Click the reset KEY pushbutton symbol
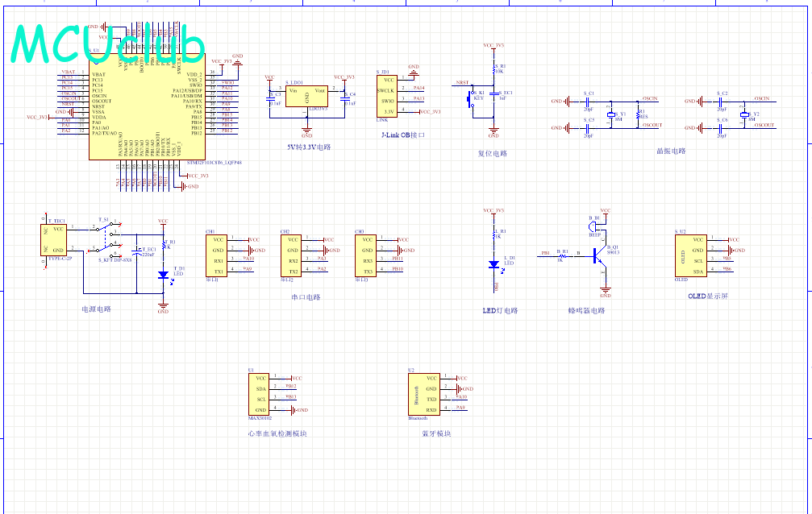Image resolution: width=812 pixels, height=514 pixels. [472, 99]
